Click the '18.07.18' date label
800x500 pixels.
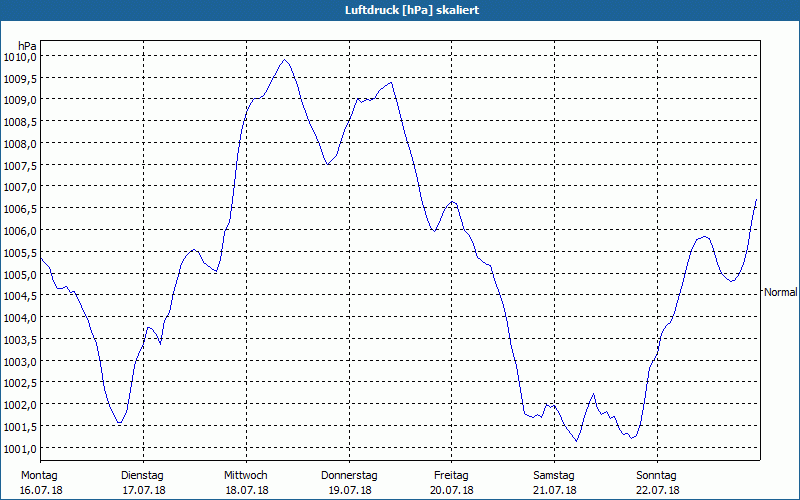[247, 490]
